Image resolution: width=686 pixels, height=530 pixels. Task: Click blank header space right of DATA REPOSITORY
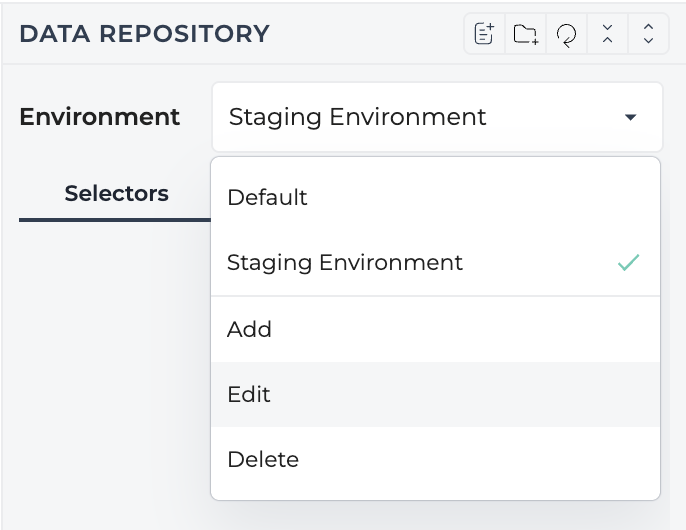click(365, 34)
